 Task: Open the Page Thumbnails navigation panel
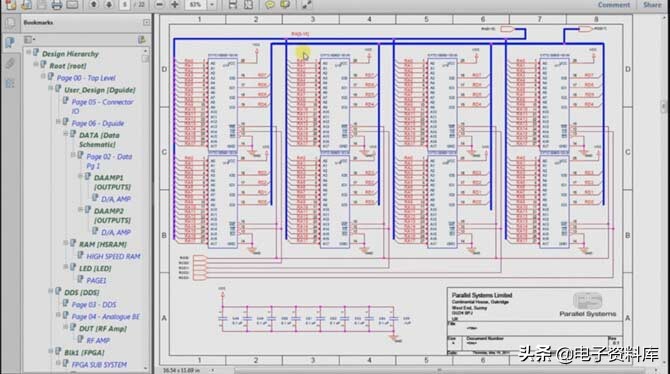pyautogui.click(x=10, y=23)
